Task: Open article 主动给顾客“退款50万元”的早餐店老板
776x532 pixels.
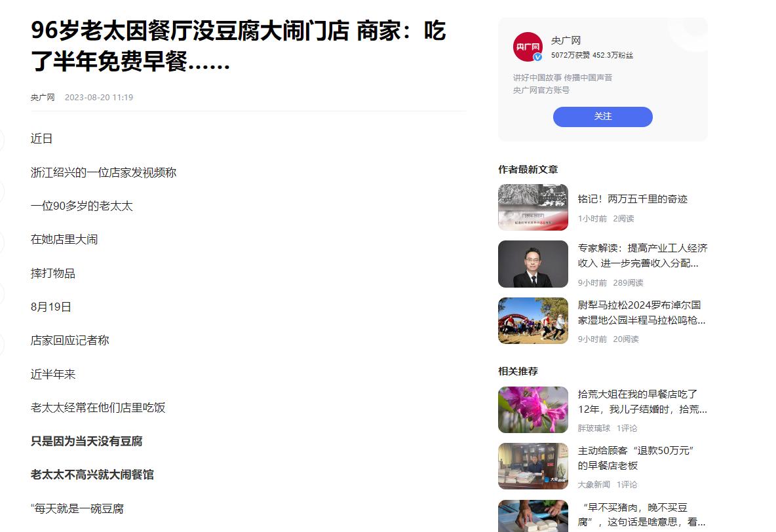Action: 636,458
